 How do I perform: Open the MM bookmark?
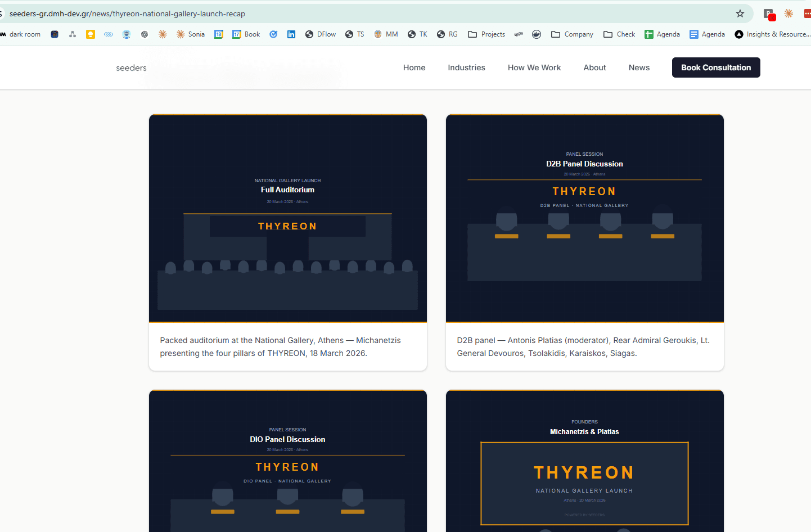click(x=386, y=34)
